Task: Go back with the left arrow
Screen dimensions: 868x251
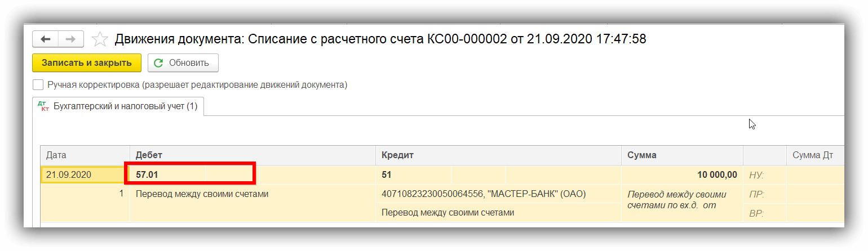Action: coord(46,39)
